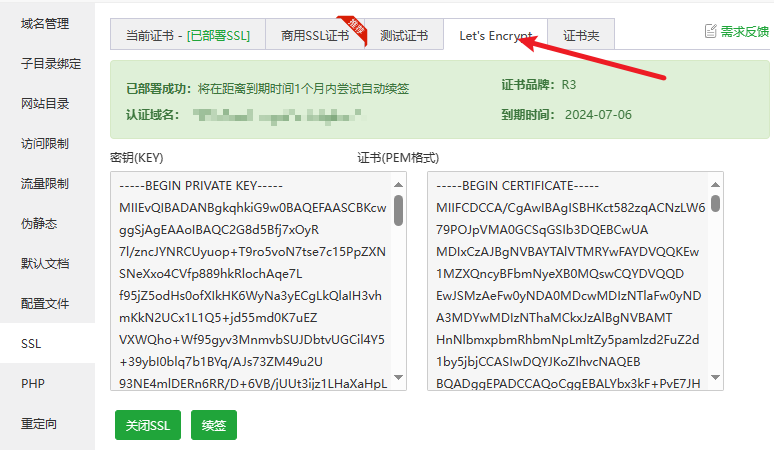Viewport: 774px width, 450px height.
Task: Switch to the Let's Encrypt tab
Action: click(496, 36)
